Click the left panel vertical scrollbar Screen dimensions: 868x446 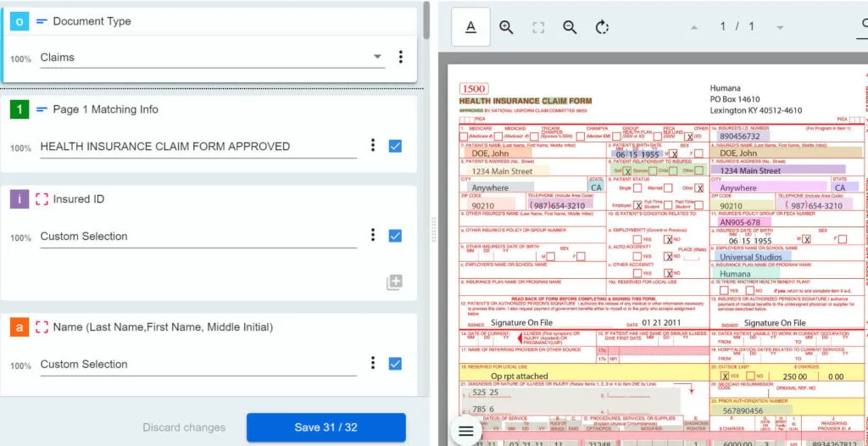(x=426, y=20)
